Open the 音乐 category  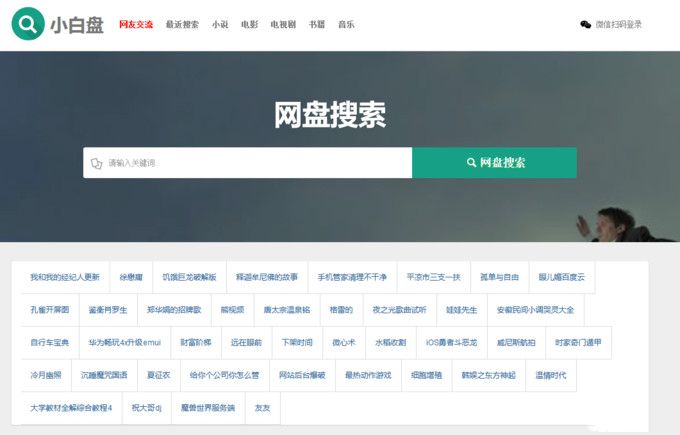pos(346,24)
